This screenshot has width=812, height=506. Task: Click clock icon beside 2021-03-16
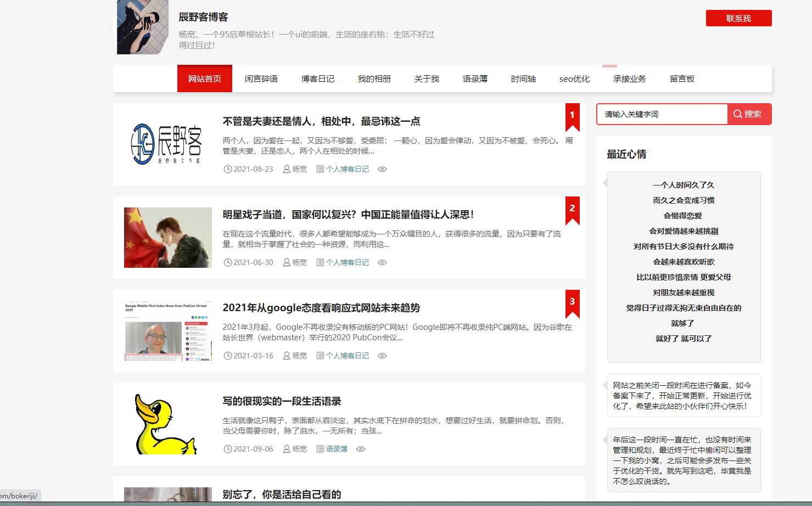pyautogui.click(x=228, y=356)
